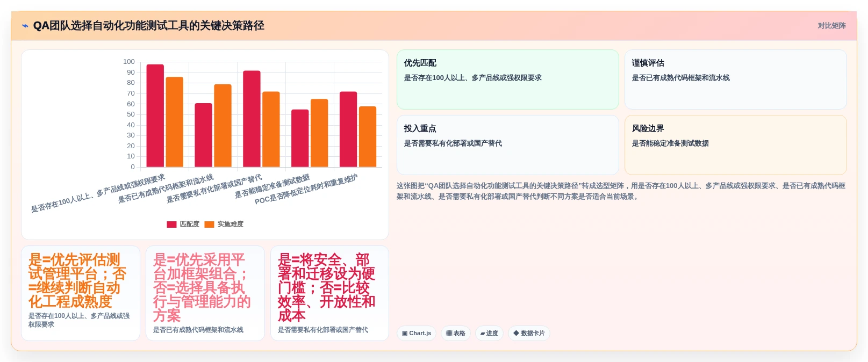Click the blue lightning icon beside the title
868x362 pixels.
[x=25, y=26]
